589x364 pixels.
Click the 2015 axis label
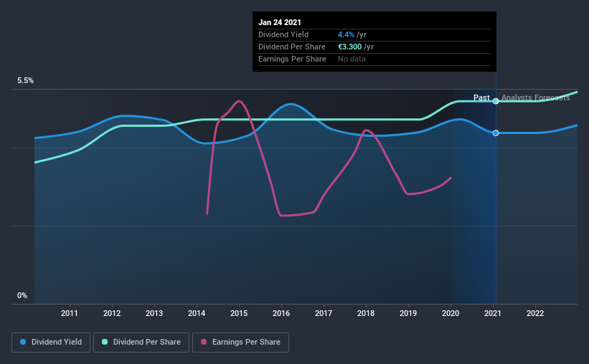pyautogui.click(x=239, y=313)
